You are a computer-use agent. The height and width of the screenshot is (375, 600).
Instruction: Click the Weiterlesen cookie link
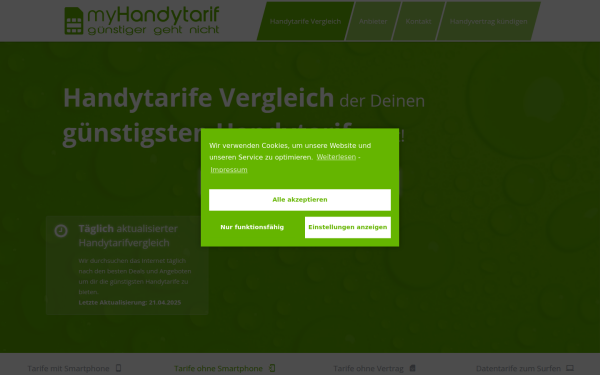point(336,157)
